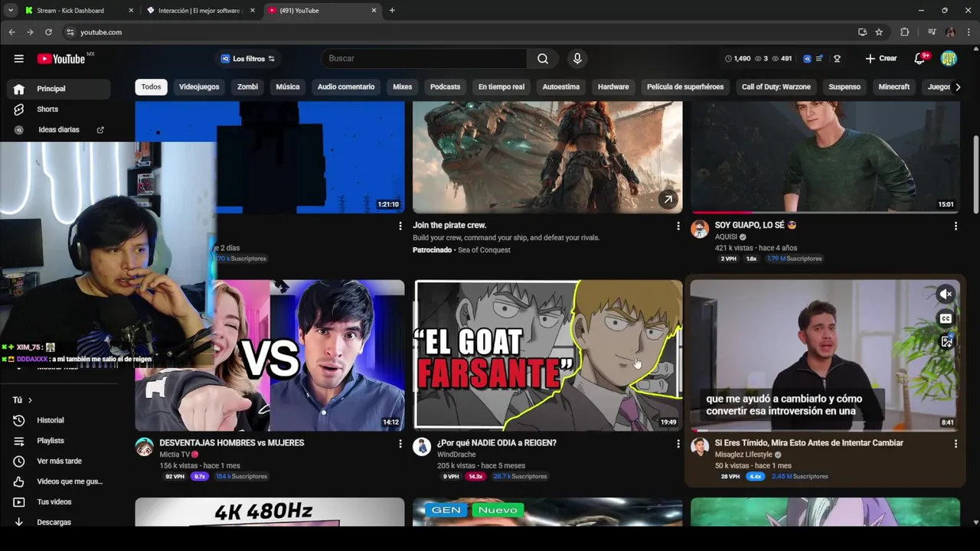Bookmark this page with the star icon
The width and height of the screenshot is (980, 551).
pos(879,32)
